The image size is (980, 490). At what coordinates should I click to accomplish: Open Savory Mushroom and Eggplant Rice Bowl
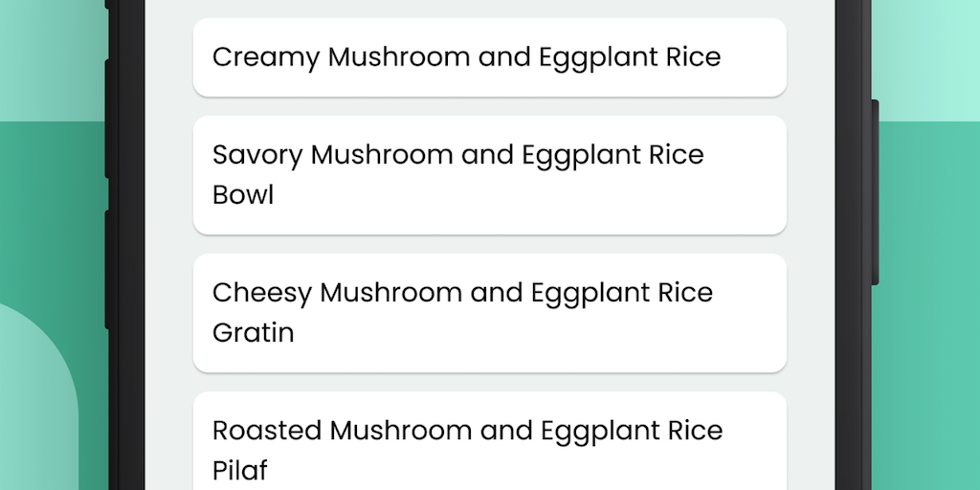[489, 174]
